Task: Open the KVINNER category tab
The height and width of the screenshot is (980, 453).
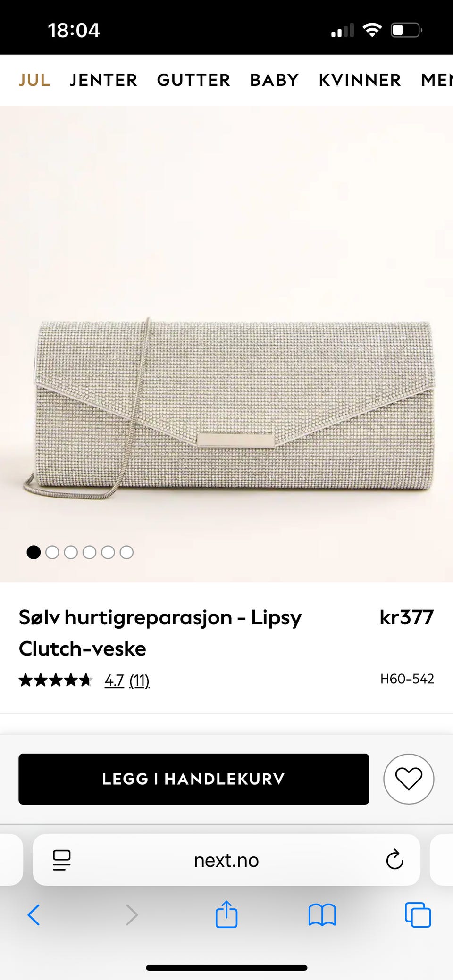Action: click(x=360, y=80)
